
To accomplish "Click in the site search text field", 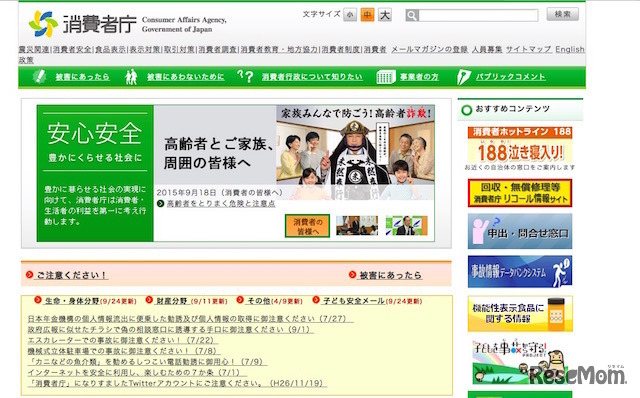I will pos(478,16).
